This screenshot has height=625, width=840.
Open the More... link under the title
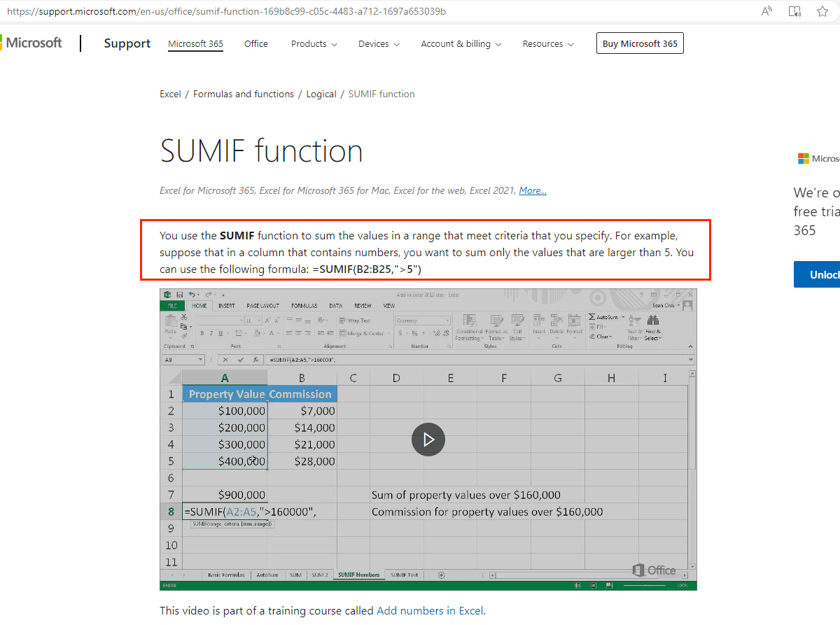(532, 190)
